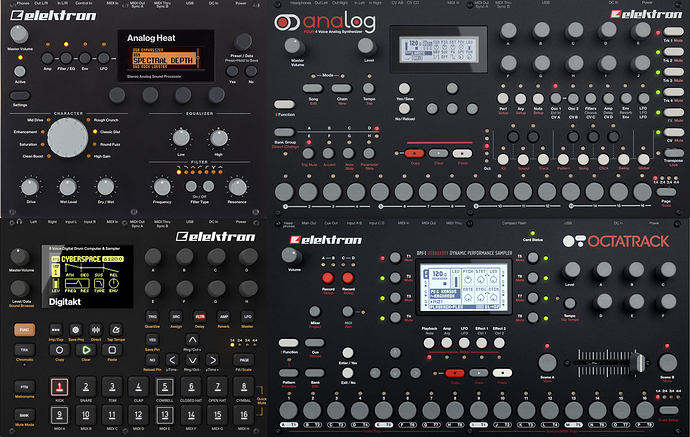
Task: Click the Analog Heat Resonance knob
Action: 237,187
